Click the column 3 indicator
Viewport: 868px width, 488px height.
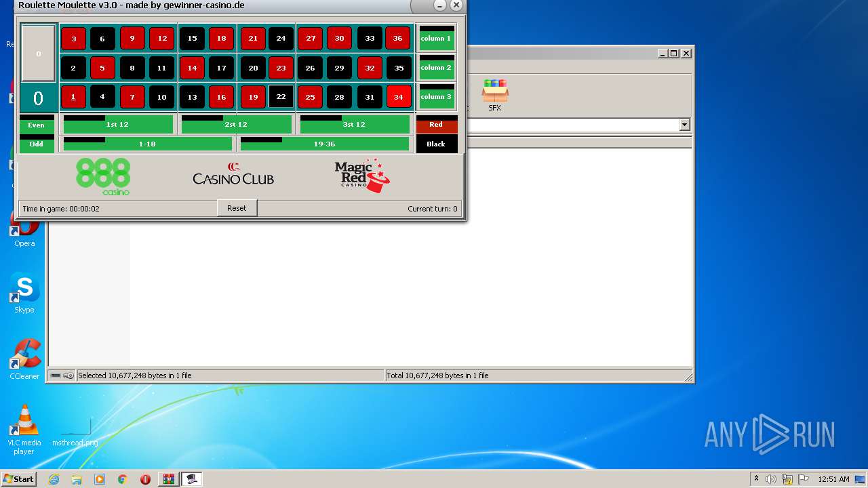pos(436,97)
